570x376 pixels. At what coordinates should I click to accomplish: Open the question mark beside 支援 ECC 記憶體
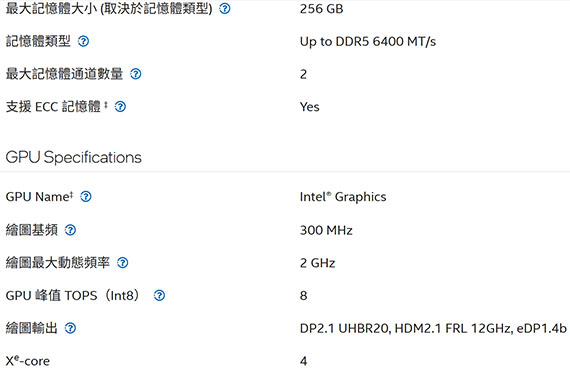tap(120, 107)
